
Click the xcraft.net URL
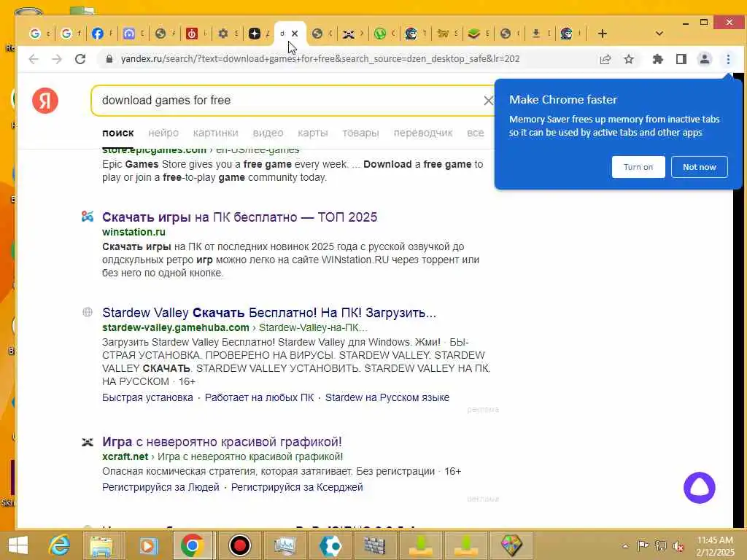tap(125, 456)
